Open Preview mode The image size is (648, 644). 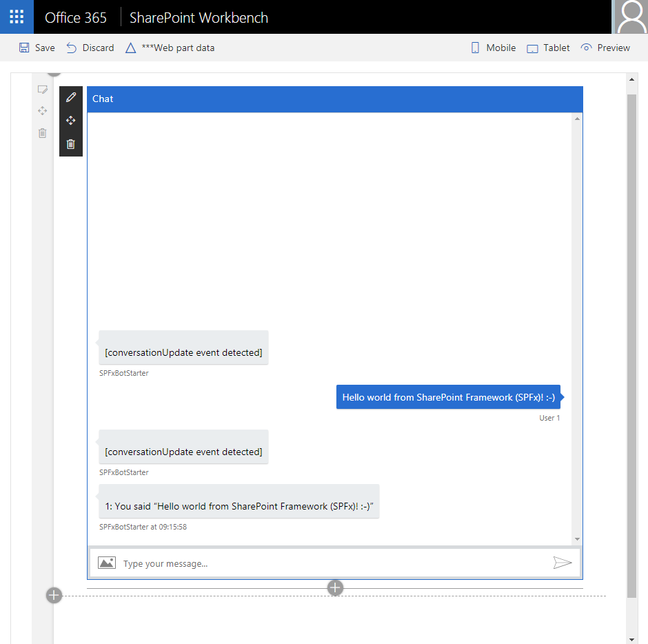(605, 48)
